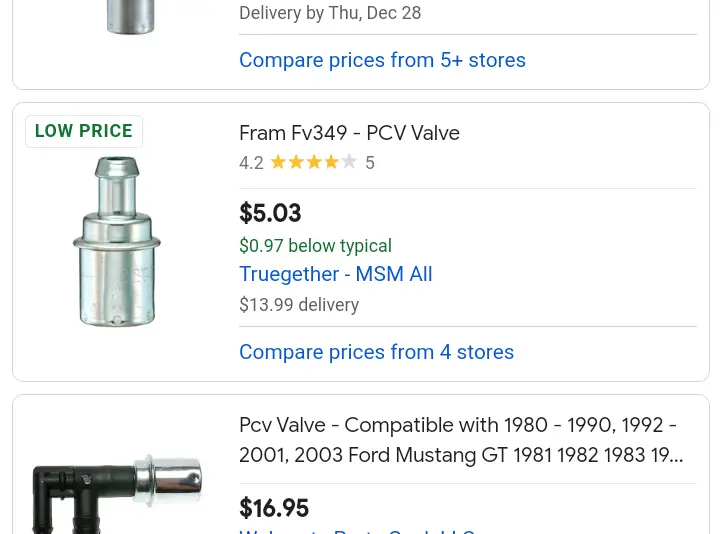The width and height of the screenshot is (720, 534).
Task: Click the 4.2 rating number
Action: 251,163
